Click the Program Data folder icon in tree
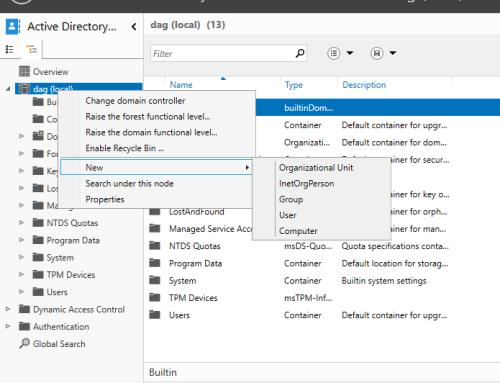500x383 pixels. pyautogui.click(x=38, y=240)
